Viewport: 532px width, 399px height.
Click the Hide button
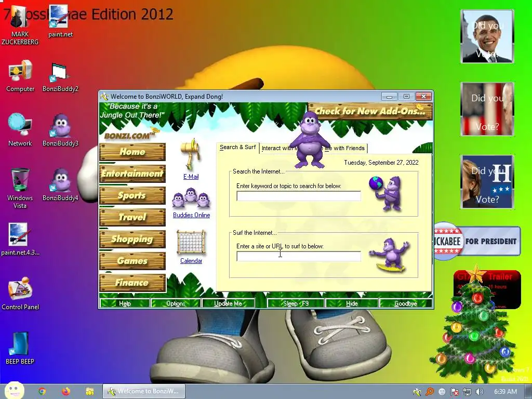(x=352, y=303)
